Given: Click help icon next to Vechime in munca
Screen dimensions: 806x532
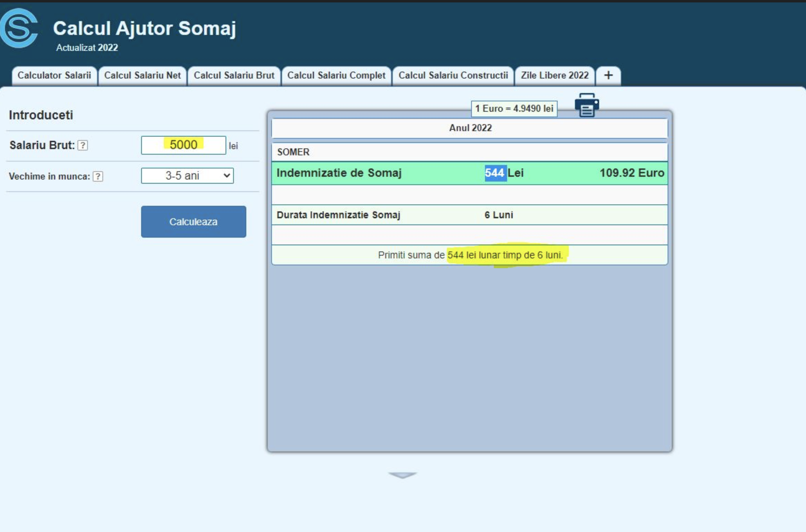Looking at the screenshot, I should point(98,176).
